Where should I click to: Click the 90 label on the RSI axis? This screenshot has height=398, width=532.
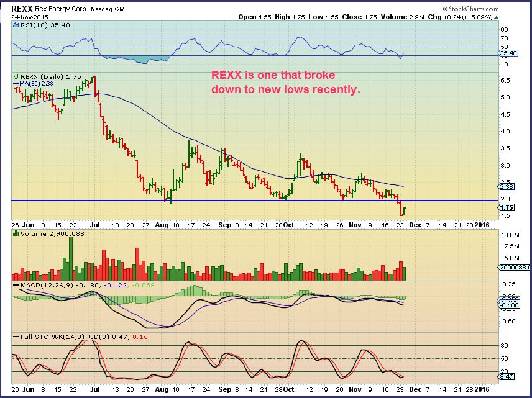pyautogui.click(x=504, y=30)
